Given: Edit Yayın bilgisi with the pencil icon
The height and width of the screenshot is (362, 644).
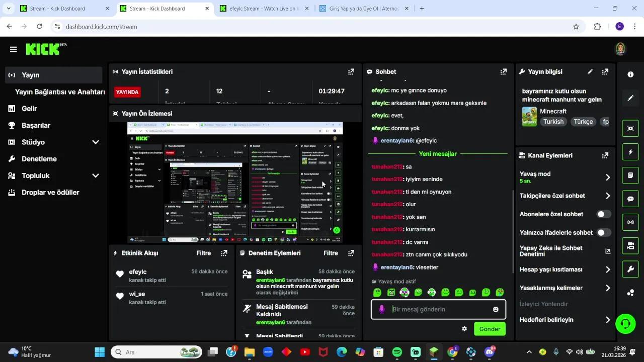Looking at the screenshot, I should (590, 71).
